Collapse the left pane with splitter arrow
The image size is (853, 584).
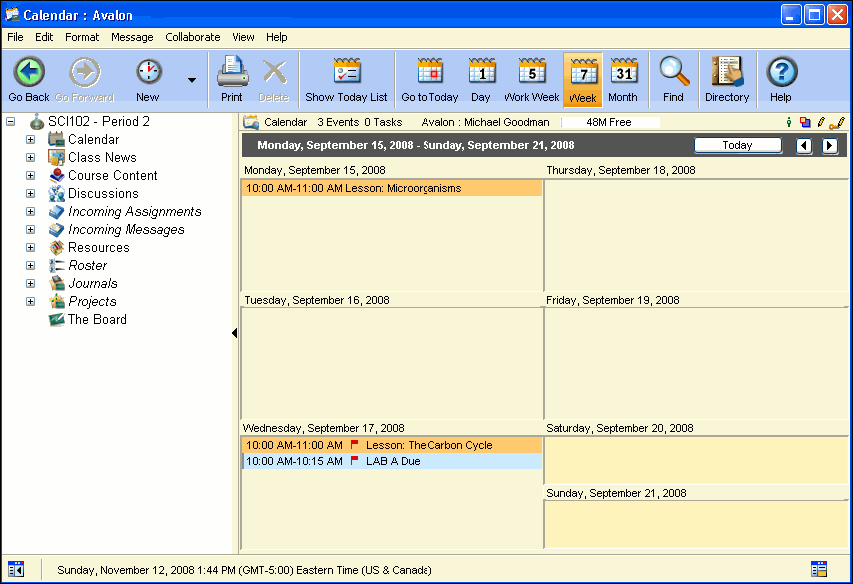click(234, 333)
